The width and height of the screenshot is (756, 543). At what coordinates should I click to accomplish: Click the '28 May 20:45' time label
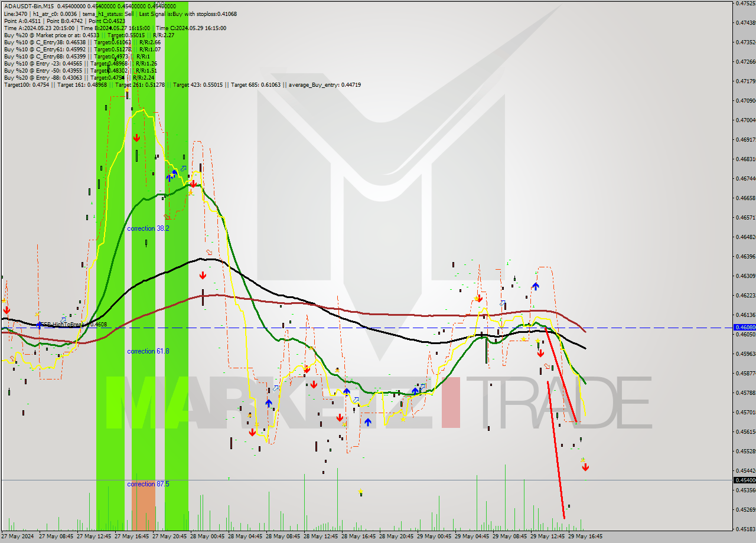[x=396, y=537]
